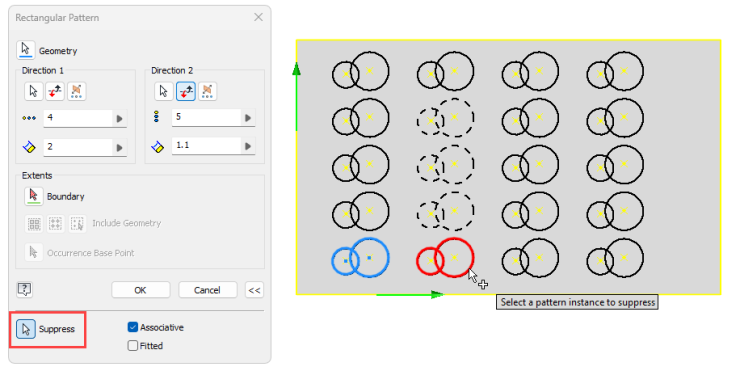Select the Geometry picker arrow
This screenshot has width=740, height=371.
25,50
